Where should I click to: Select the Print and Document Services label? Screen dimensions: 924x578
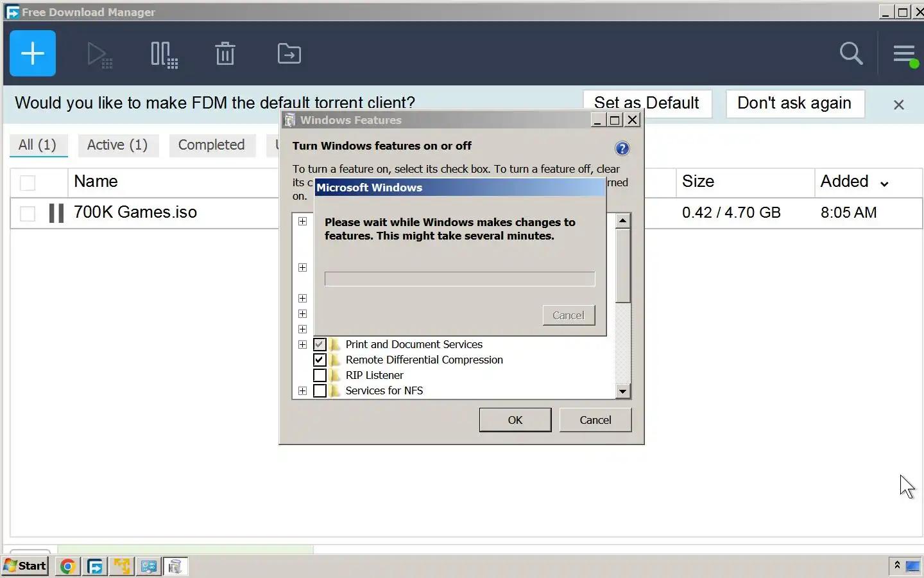[414, 345]
